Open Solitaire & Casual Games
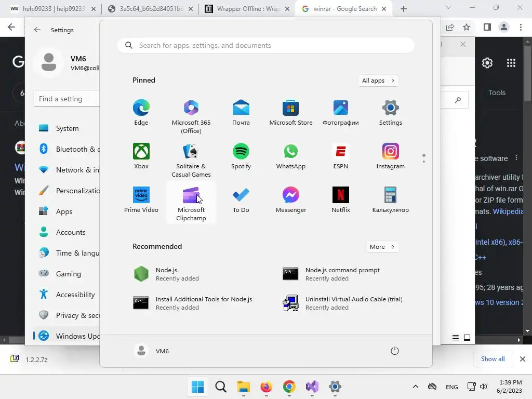Viewport: 532px width, 399px height. (191, 160)
